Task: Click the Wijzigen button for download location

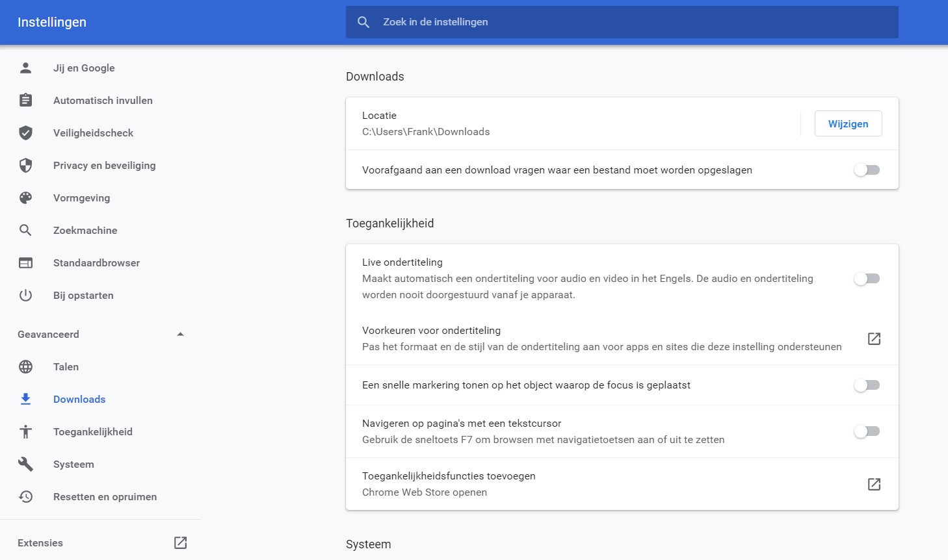Action: [848, 123]
